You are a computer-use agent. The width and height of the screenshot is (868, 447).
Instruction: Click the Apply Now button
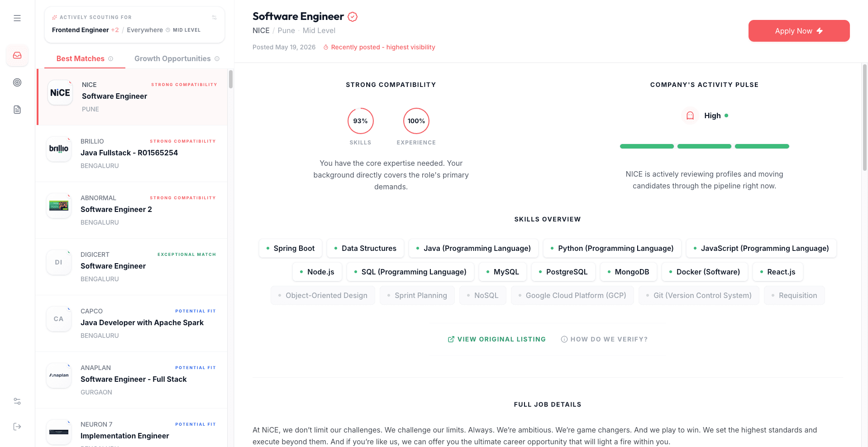[799, 31]
